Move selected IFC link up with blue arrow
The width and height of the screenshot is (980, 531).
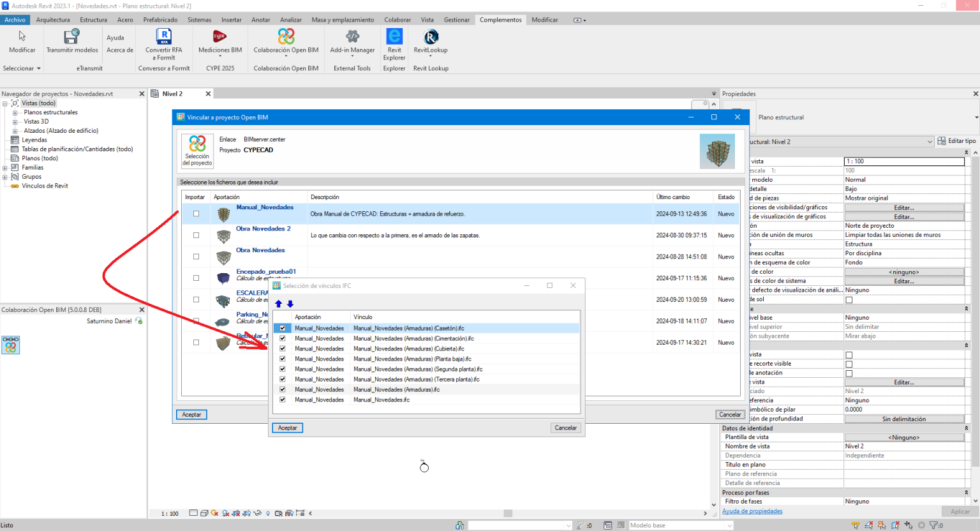(279, 304)
